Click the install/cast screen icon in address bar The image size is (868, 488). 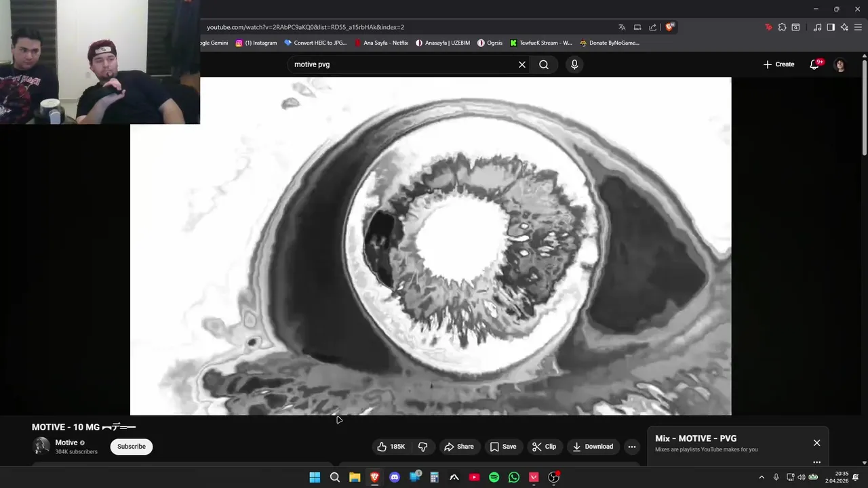click(637, 27)
